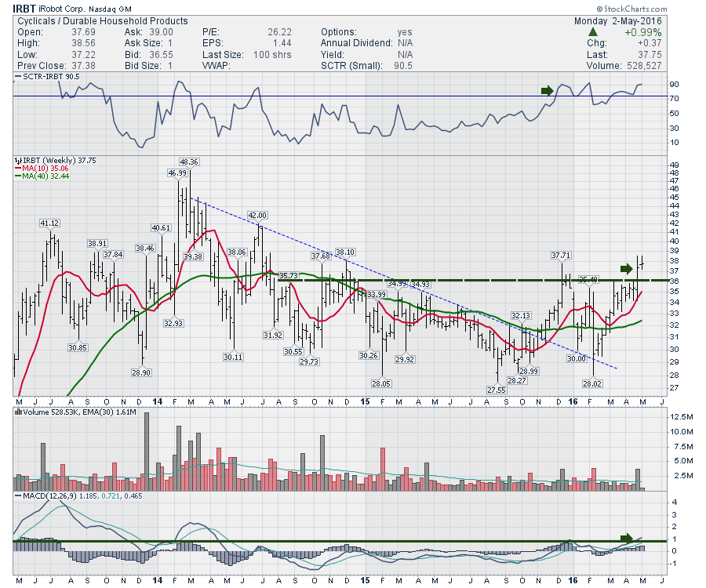706x588 pixels.
Task: Click the 28.05 price label
Action: pos(381,383)
